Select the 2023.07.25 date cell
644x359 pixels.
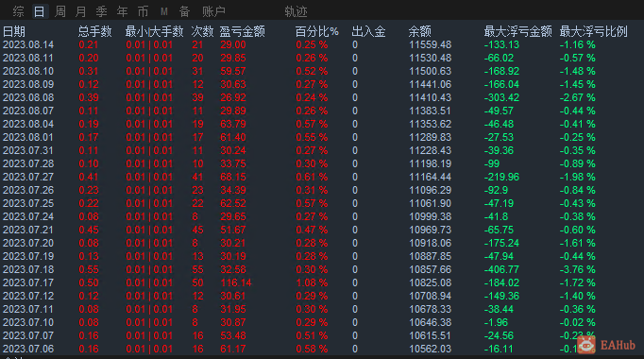(28, 203)
